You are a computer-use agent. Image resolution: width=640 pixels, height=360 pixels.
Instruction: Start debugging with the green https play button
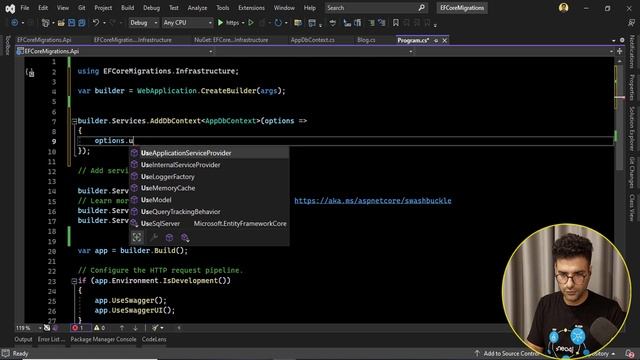[x=228, y=23]
